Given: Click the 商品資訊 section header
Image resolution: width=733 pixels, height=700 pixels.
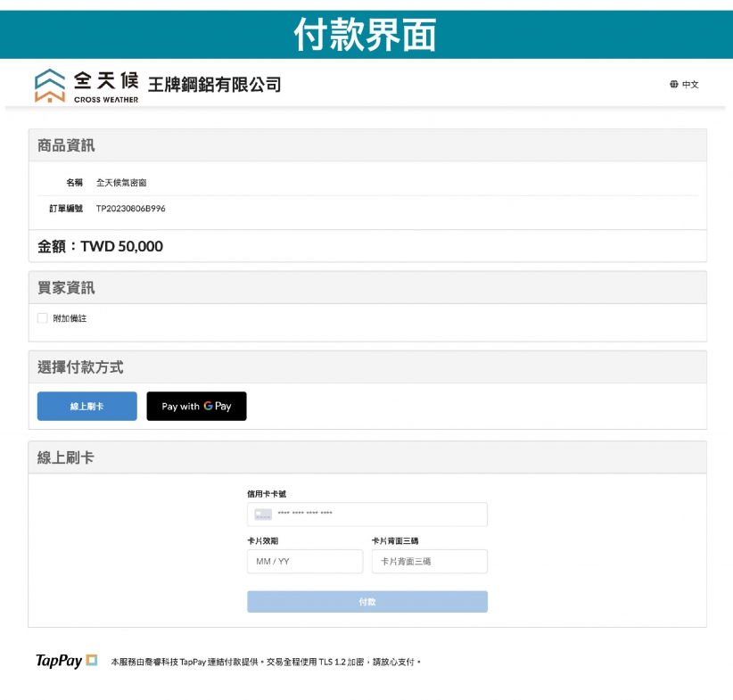Looking at the screenshot, I should coord(66,145).
